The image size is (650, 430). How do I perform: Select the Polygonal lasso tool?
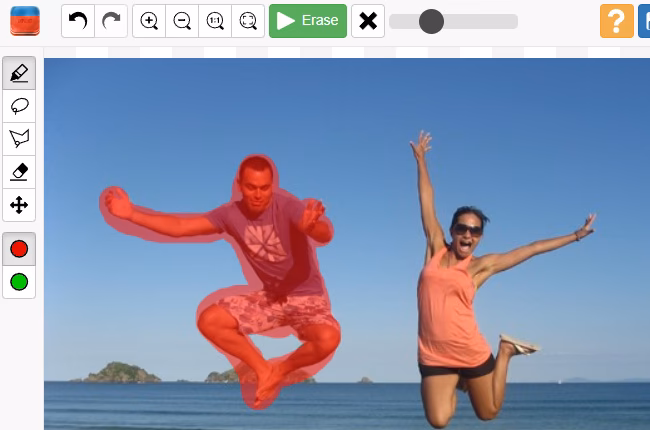pyautogui.click(x=19, y=139)
